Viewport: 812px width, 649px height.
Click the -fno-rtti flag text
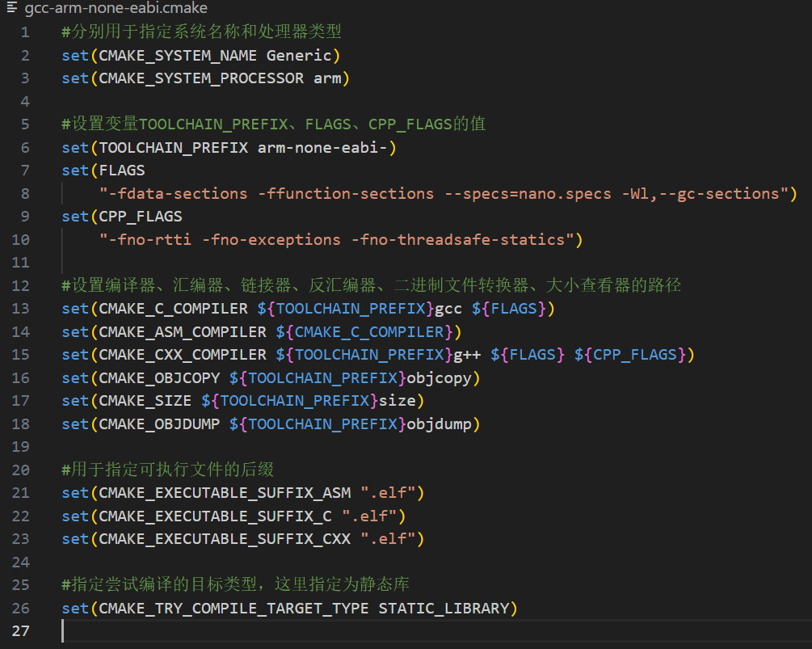[x=150, y=240]
